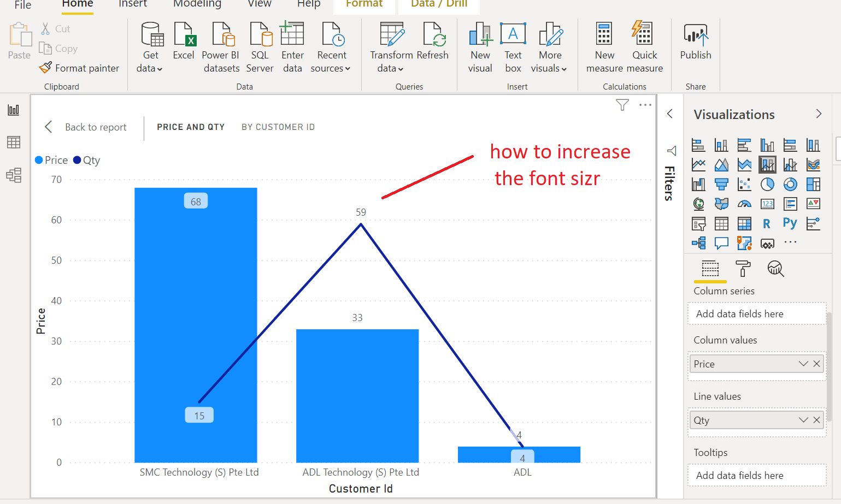The height and width of the screenshot is (504, 841).
Task: Select the pie chart visual icon
Action: click(767, 184)
